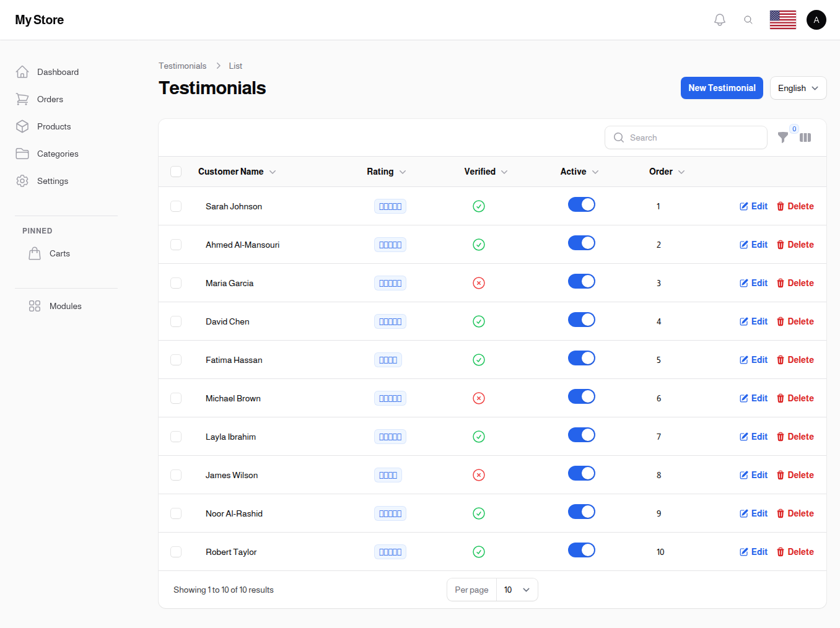Click the star rating for Michael Brown
840x628 pixels.
pos(390,398)
